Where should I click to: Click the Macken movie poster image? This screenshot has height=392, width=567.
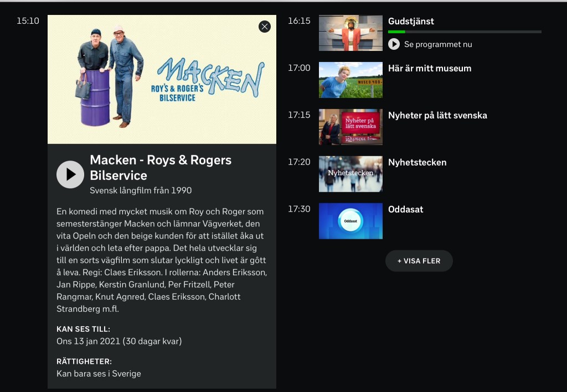(162, 80)
